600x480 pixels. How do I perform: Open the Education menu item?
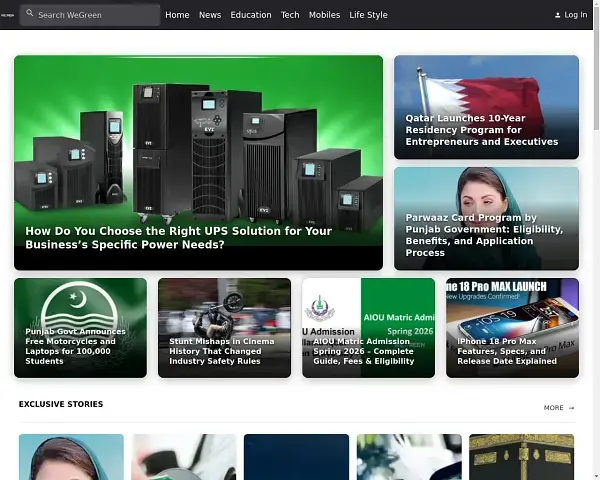(251, 15)
